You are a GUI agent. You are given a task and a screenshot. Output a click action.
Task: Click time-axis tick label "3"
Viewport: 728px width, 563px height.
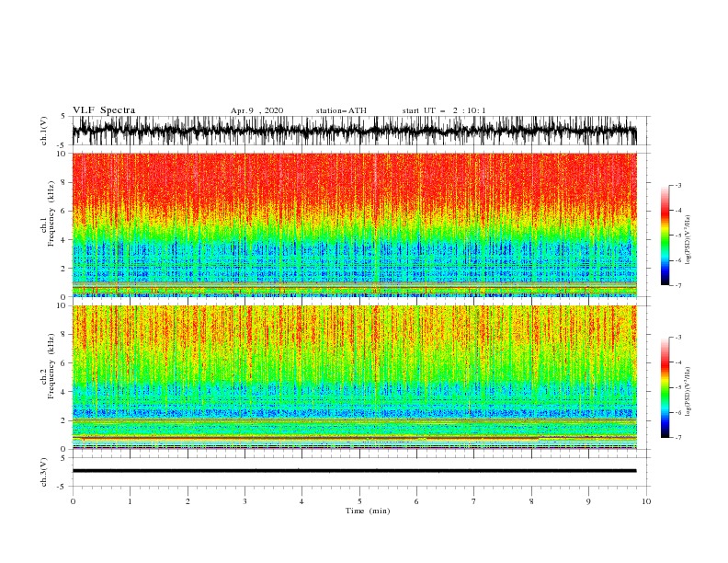[x=245, y=501]
